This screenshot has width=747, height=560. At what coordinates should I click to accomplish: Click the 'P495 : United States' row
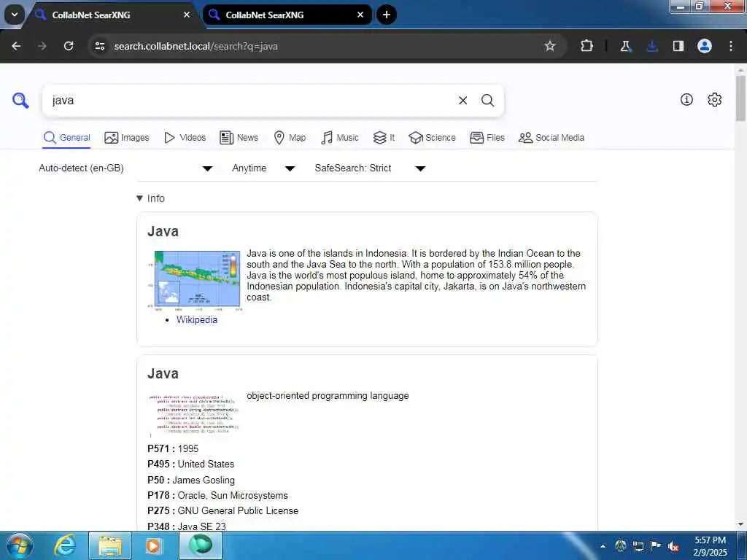tap(191, 464)
